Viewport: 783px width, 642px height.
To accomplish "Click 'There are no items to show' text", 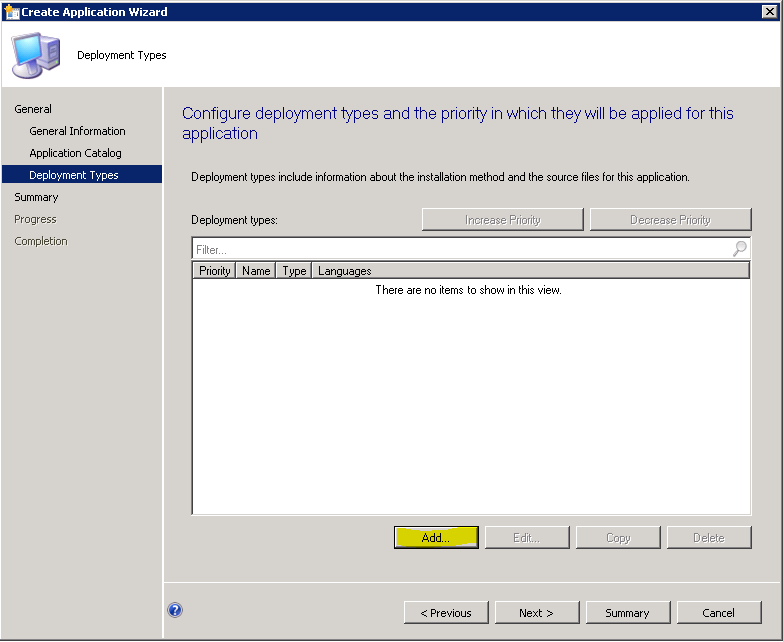I will (468, 290).
